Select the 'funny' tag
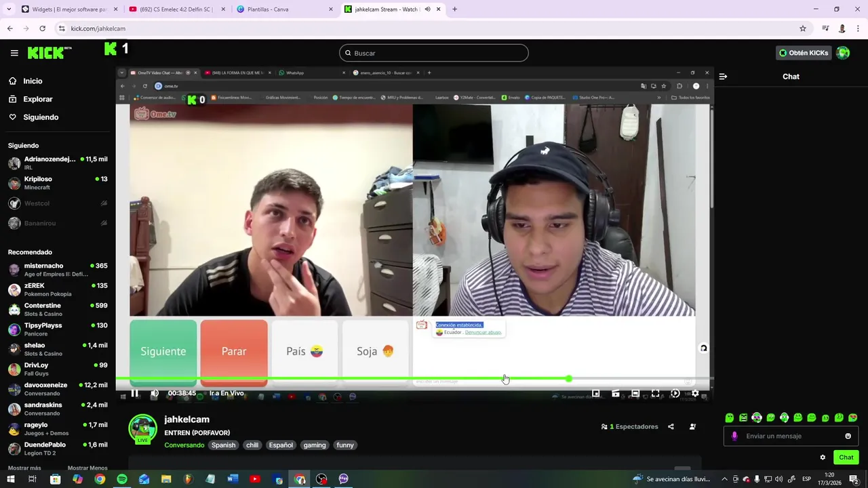The width and height of the screenshot is (868, 488). click(x=345, y=445)
